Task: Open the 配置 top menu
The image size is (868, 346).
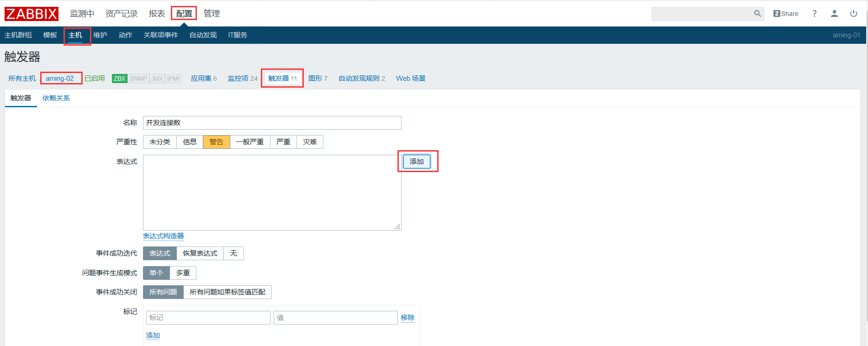Action: pyautogui.click(x=184, y=14)
